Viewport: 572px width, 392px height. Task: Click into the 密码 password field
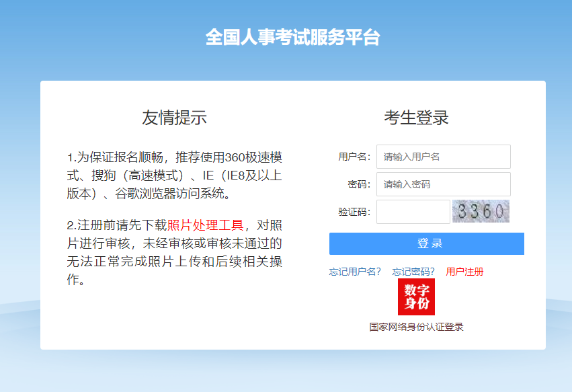[443, 184]
